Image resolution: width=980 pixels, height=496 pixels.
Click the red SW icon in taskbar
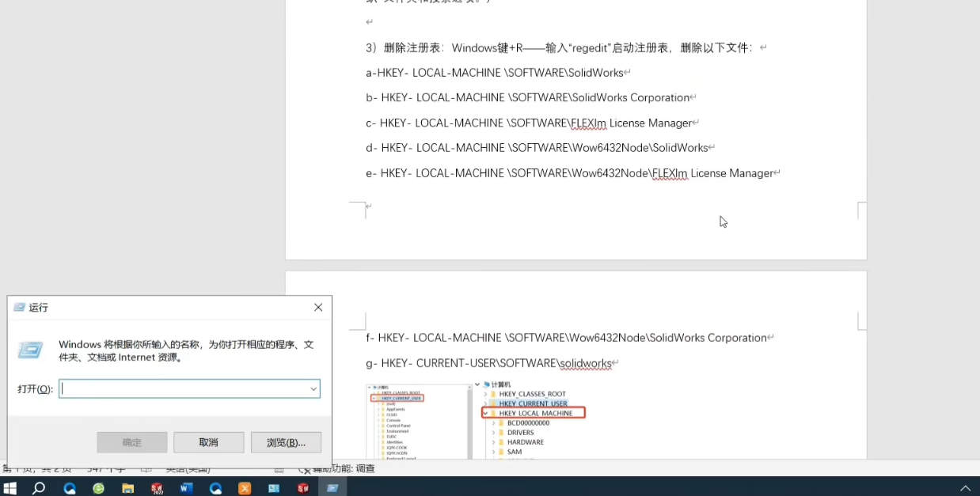(303, 488)
